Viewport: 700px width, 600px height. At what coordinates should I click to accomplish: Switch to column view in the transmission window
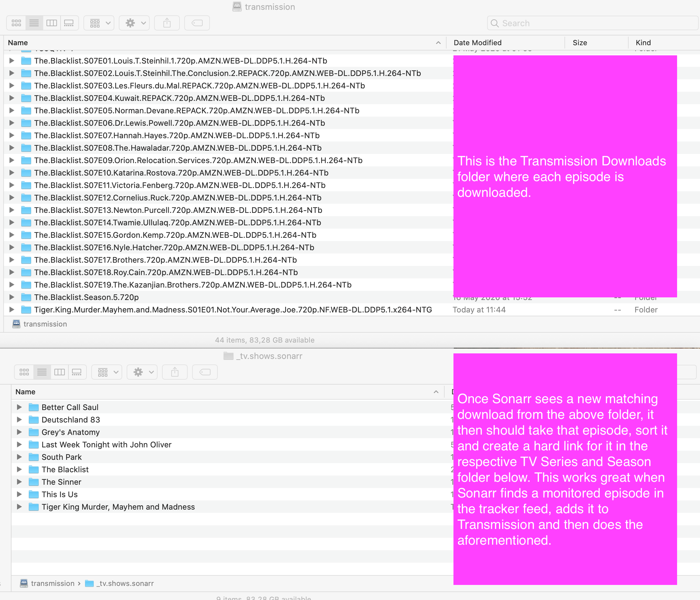52,23
